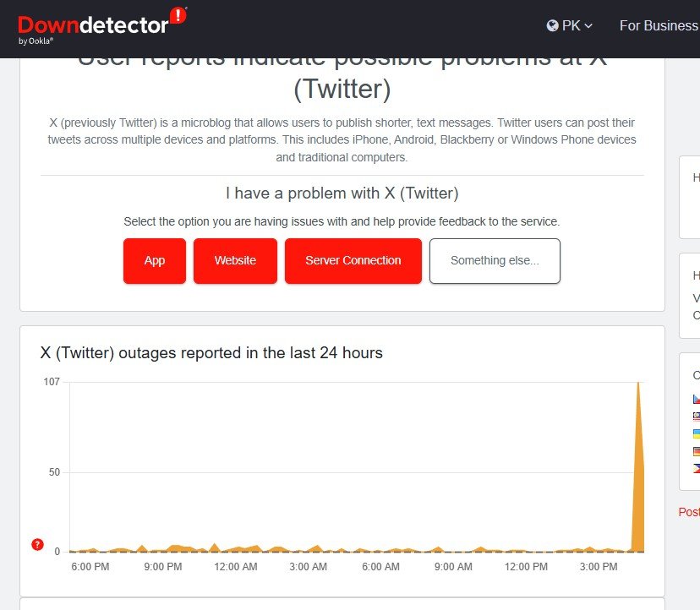Click the 'I have a problem' heading
Image resolution: width=700 pixels, height=610 pixels.
342,193
